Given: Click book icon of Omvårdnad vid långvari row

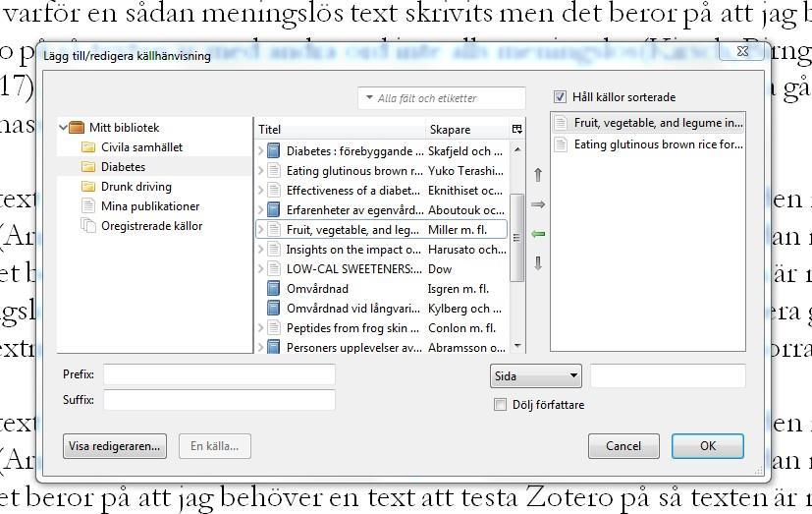Looking at the screenshot, I should [273, 309].
